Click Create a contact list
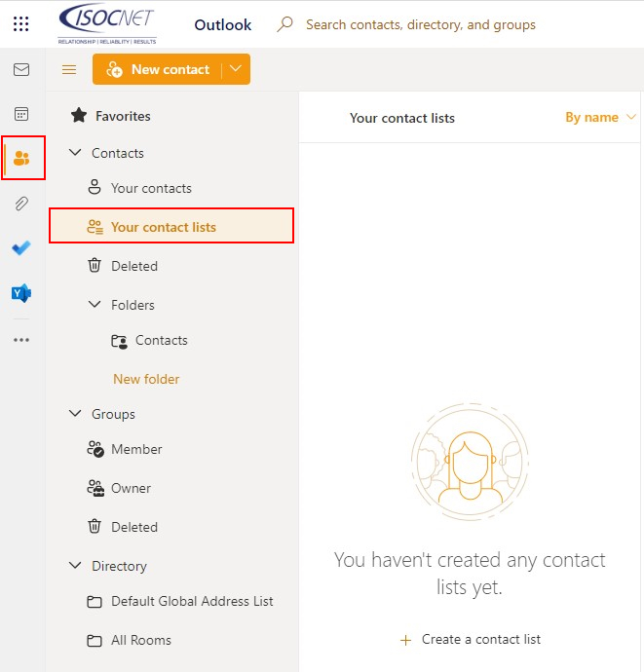The width and height of the screenshot is (644, 672). [x=471, y=640]
